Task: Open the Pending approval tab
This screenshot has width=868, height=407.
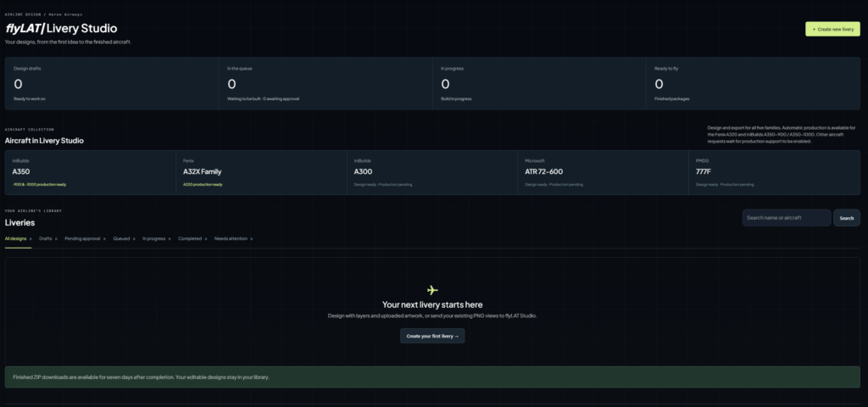Action: coord(86,238)
